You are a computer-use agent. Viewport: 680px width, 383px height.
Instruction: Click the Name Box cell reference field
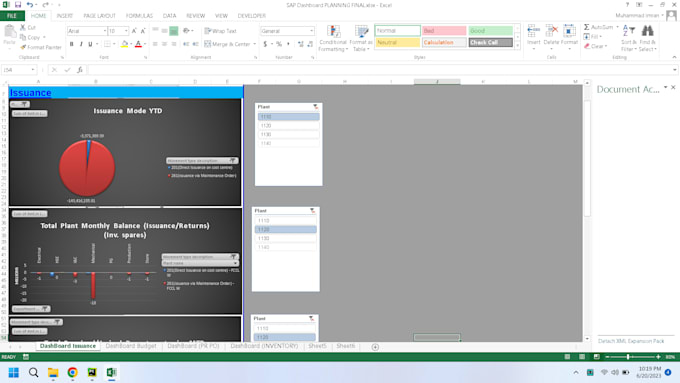coord(18,70)
